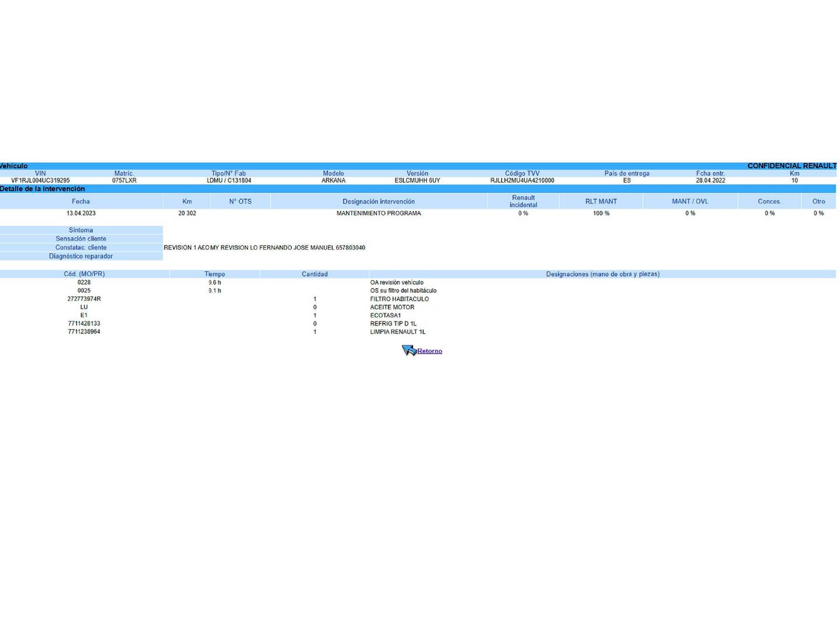Click the OS su filtro del habitáculo designation
The height and width of the screenshot is (630, 840).
point(403,291)
